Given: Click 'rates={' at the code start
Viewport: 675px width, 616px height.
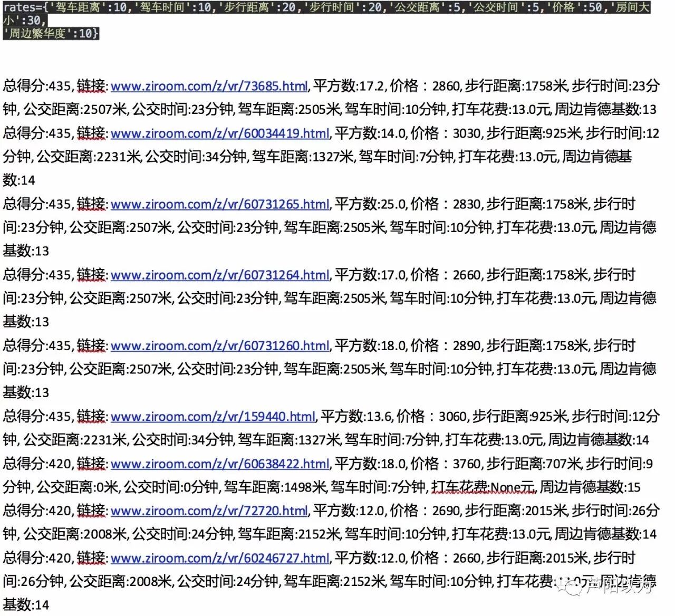Looking at the screenshot, I should tap(26, 8).
